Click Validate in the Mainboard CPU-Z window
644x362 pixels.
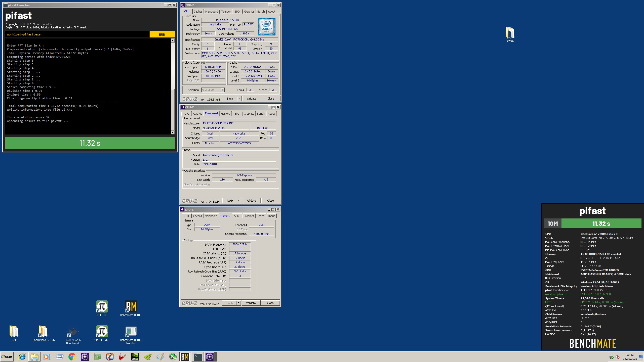coord(251,201)
